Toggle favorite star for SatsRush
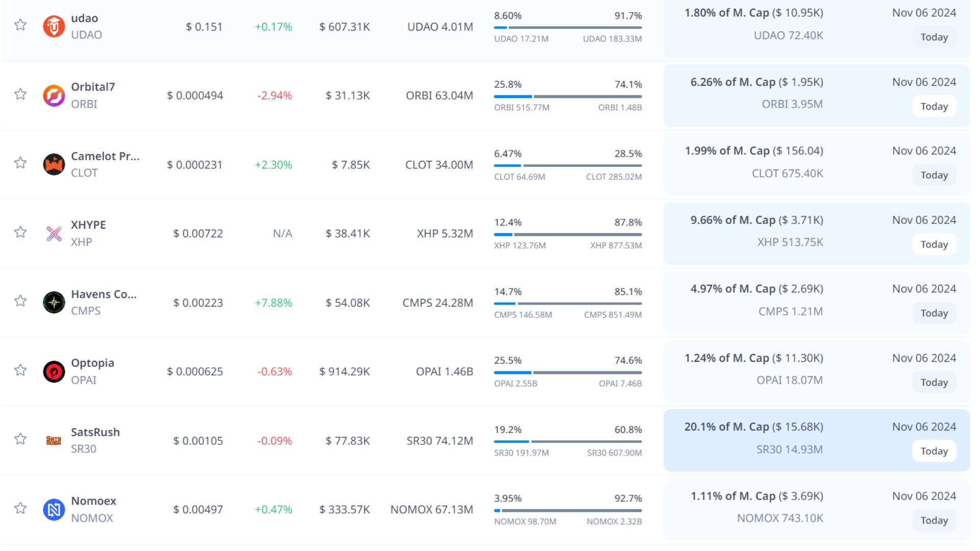The width and height of the screenshot is (980, 551). [20, 439]
